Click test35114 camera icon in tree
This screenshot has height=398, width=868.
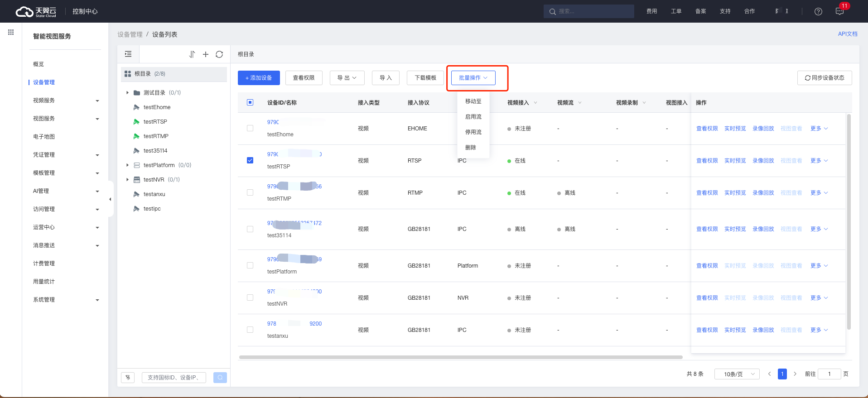[x=136, y=151]
